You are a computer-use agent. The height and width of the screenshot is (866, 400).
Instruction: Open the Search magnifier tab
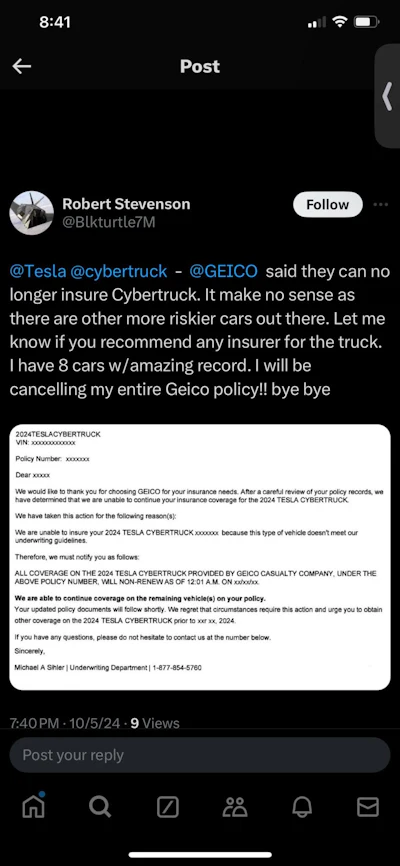(x=100, y=807)
